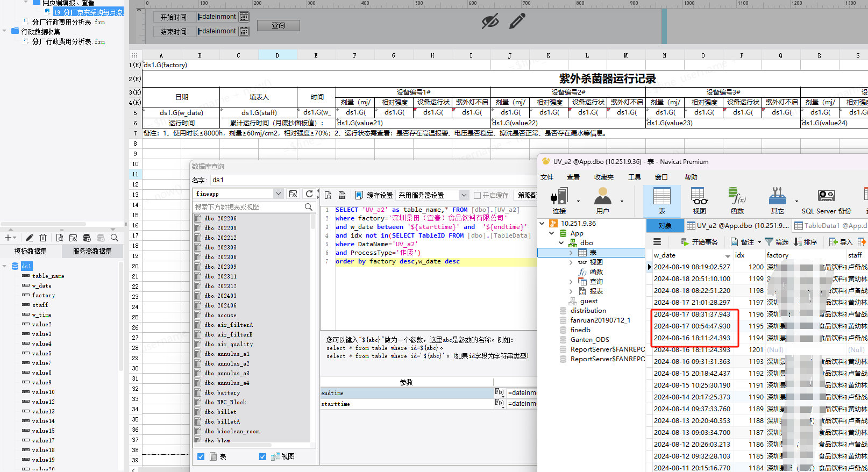Click 函数 function icon in Navicat toolbar
The image size is (868, 472).
click(x=737, y=200)
